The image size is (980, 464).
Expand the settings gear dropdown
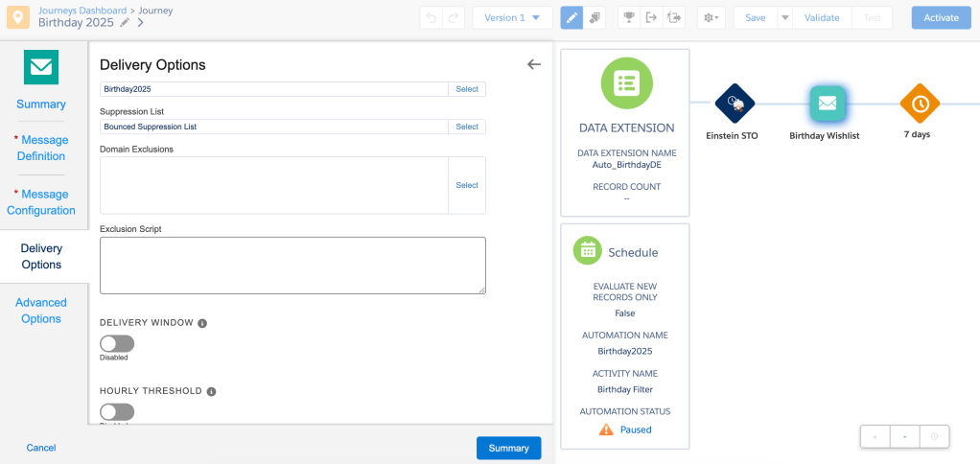tap(711, 17)
